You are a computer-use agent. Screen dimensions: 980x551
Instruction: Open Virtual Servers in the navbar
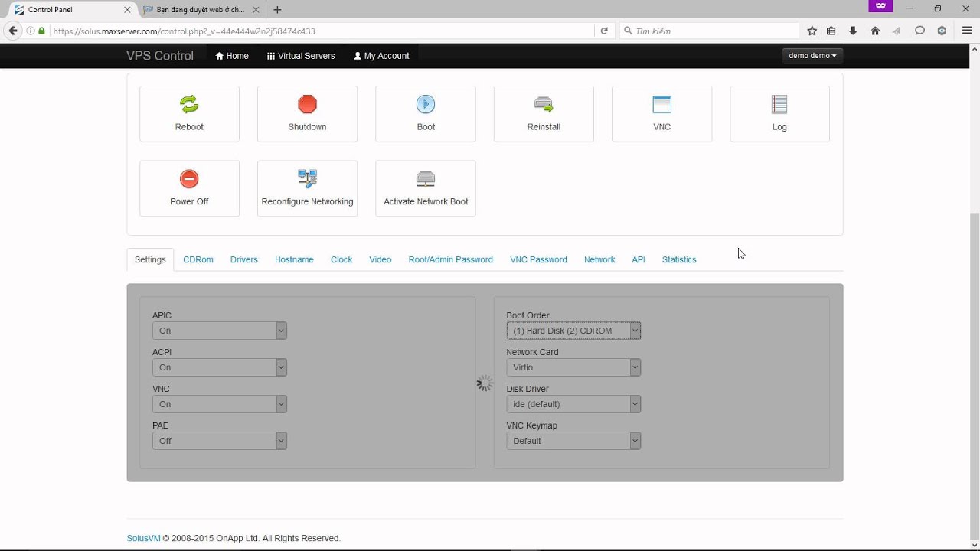pyautogui.click(x=301, y=56)
